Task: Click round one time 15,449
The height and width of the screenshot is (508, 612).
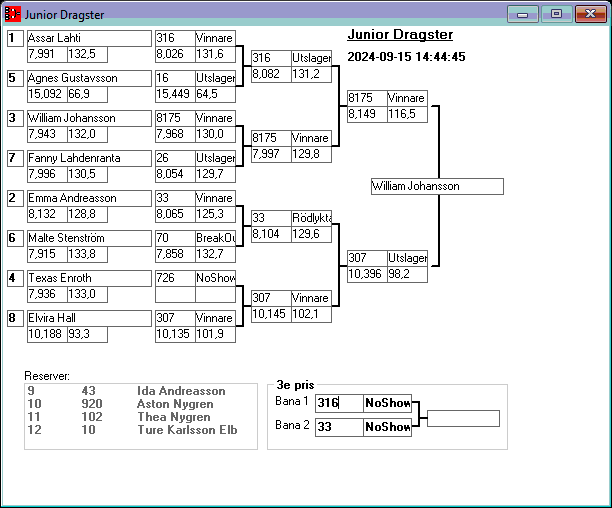Action: [x=175, y=94]
